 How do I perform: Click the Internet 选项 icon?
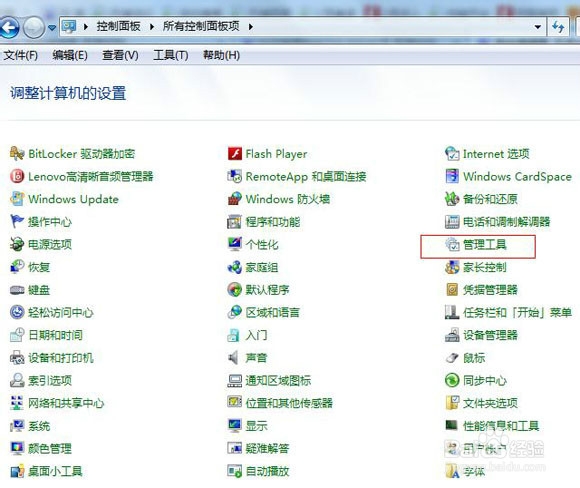[x=452, y=154]
